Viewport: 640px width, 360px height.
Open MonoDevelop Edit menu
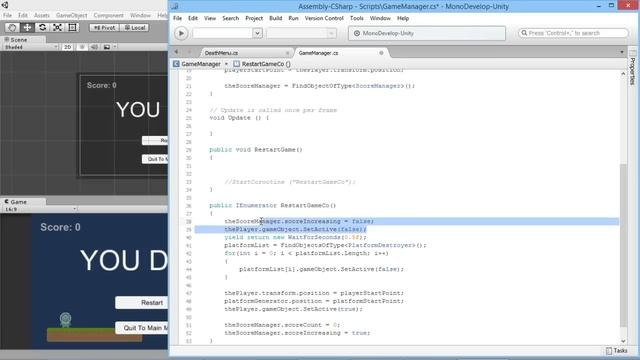[x=193, y=18]
